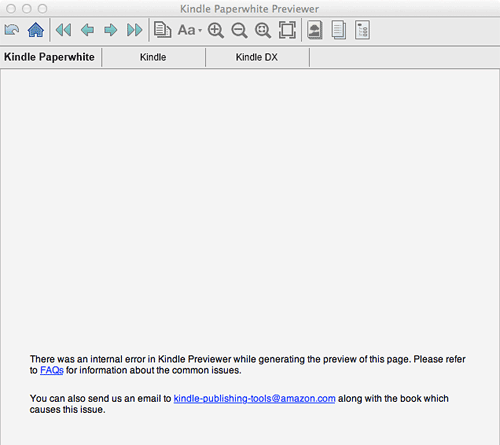Click the 'There was an internal error' text

point(88,359)
